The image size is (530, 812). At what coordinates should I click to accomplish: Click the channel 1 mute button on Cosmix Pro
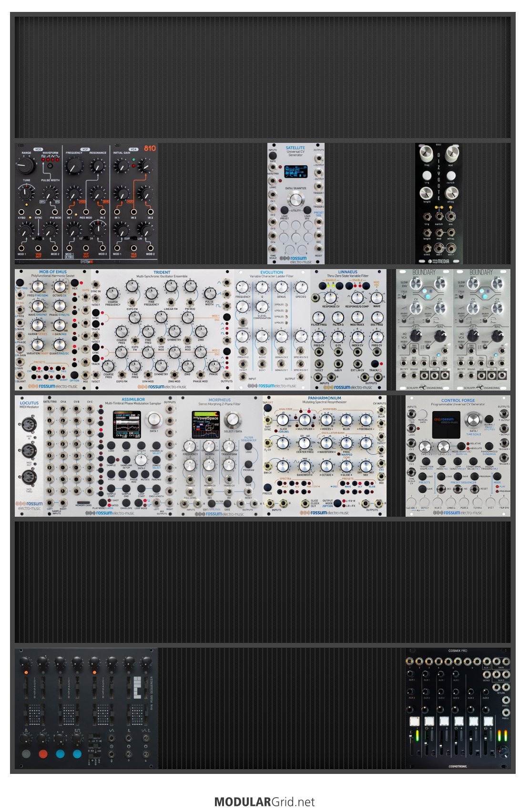click(415, 721)
